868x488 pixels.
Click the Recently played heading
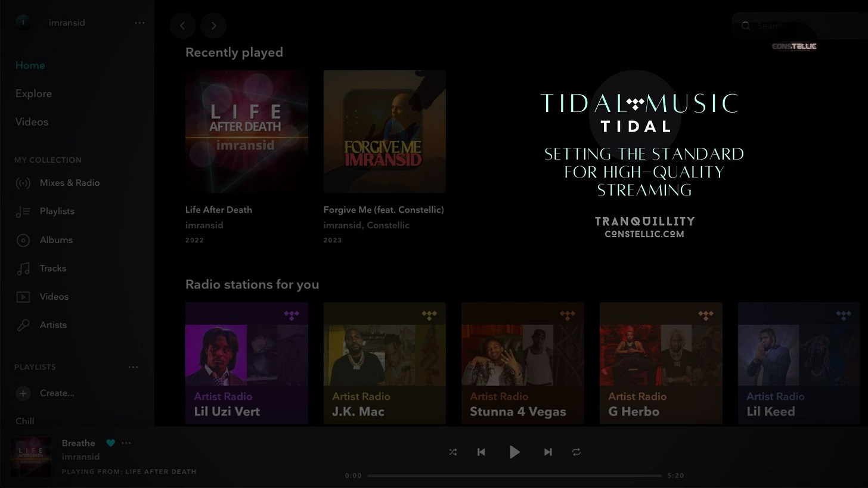pos(234,52)
